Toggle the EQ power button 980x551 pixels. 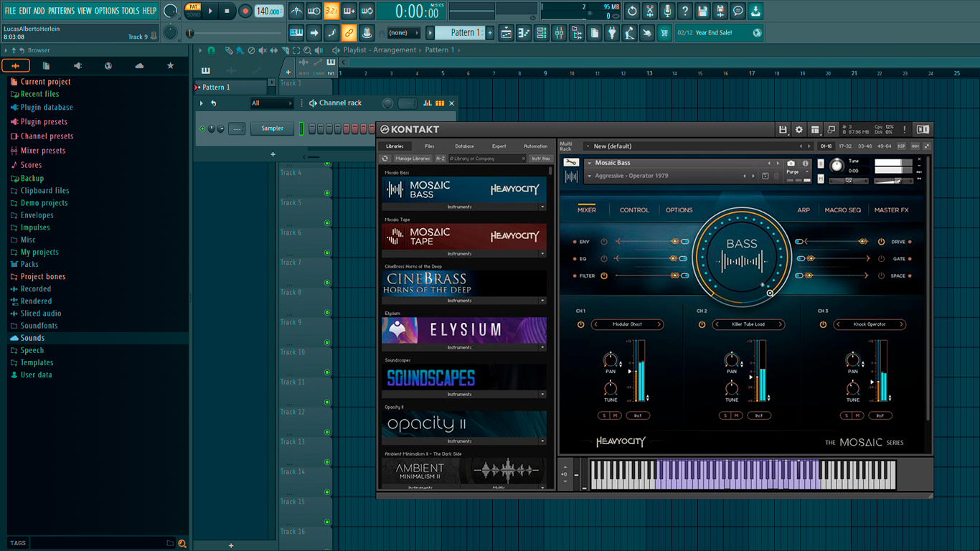coord(604,259)
